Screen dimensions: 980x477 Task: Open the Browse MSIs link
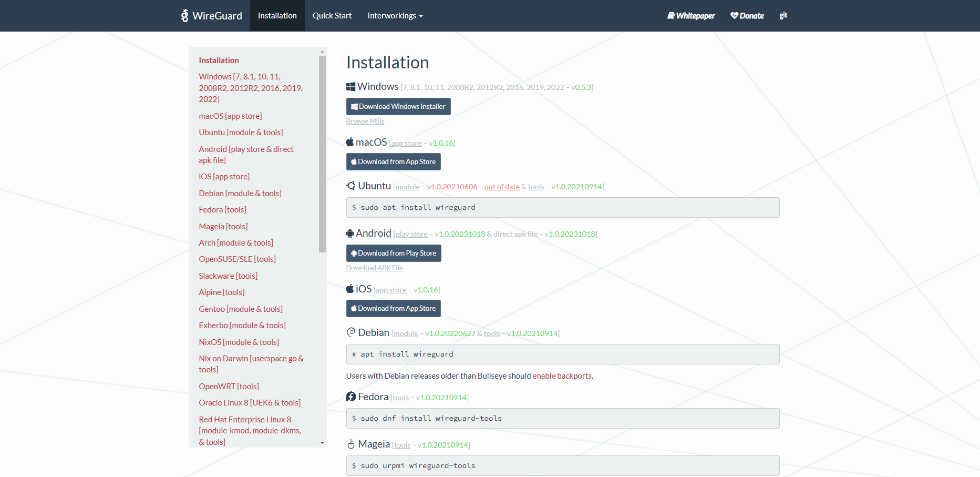[x=365, y=121]
